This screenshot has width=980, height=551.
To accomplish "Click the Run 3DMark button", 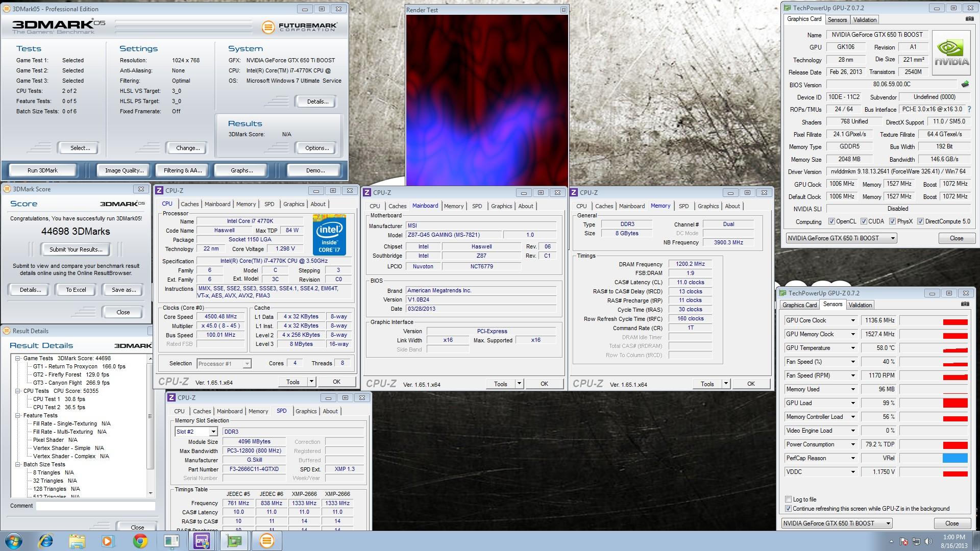I will click(42, 170).
